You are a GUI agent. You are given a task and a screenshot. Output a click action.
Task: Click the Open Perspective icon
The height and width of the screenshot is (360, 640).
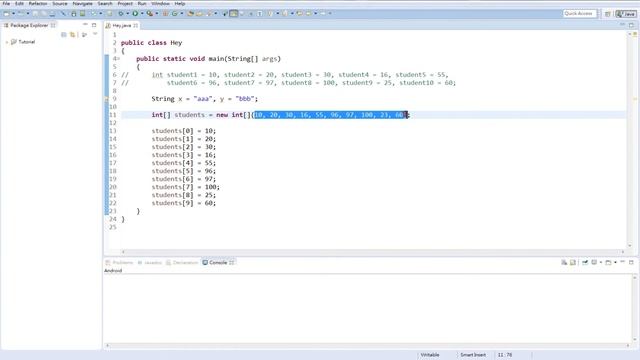point(607,14)
